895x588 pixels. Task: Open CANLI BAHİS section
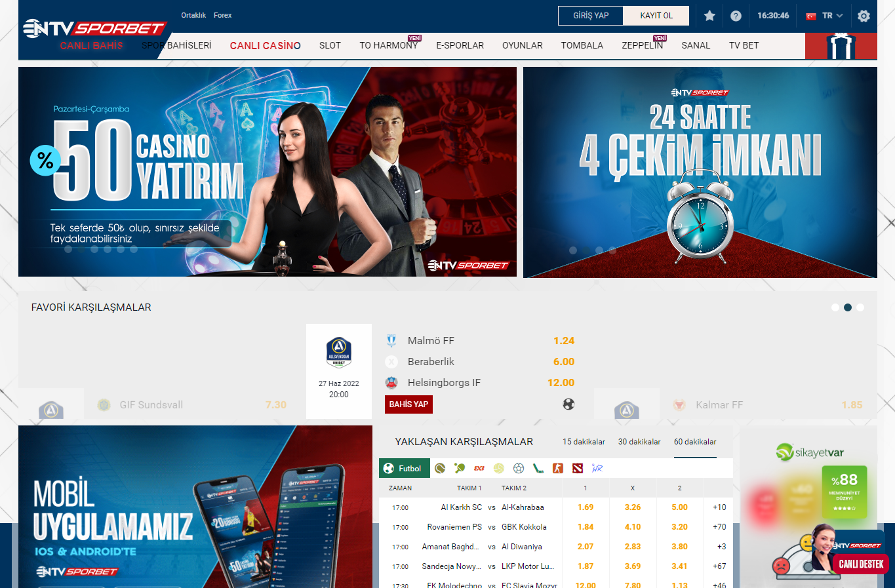tap(92, 45)
